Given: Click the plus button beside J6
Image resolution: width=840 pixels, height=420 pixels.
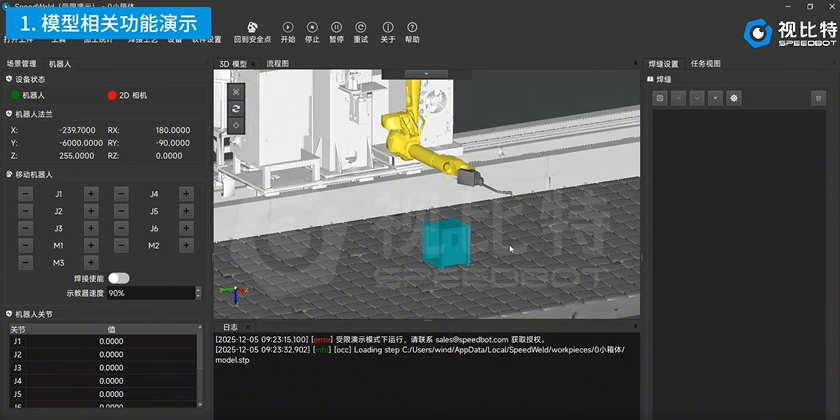Looking at the screenshot, I should pos(186,228).
